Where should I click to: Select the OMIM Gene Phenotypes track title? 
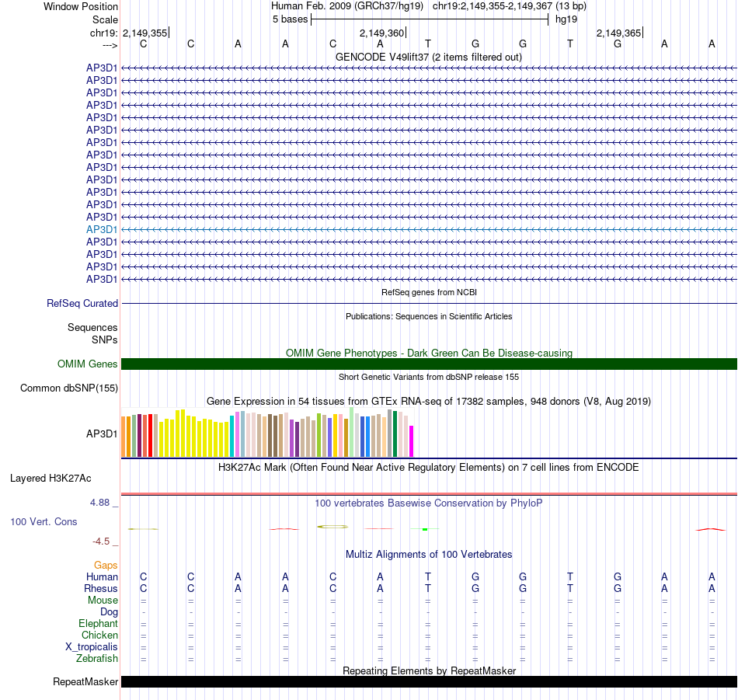click(x=429, y=353)
